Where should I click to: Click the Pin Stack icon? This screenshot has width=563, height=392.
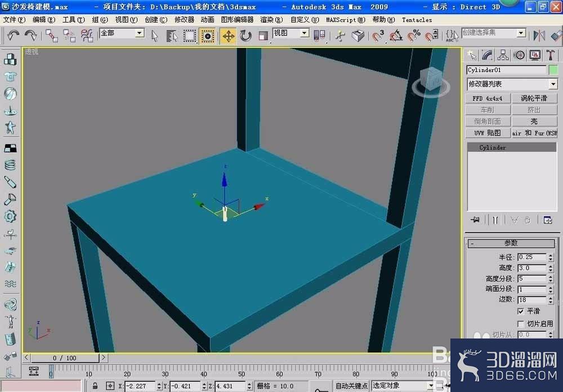475,220
